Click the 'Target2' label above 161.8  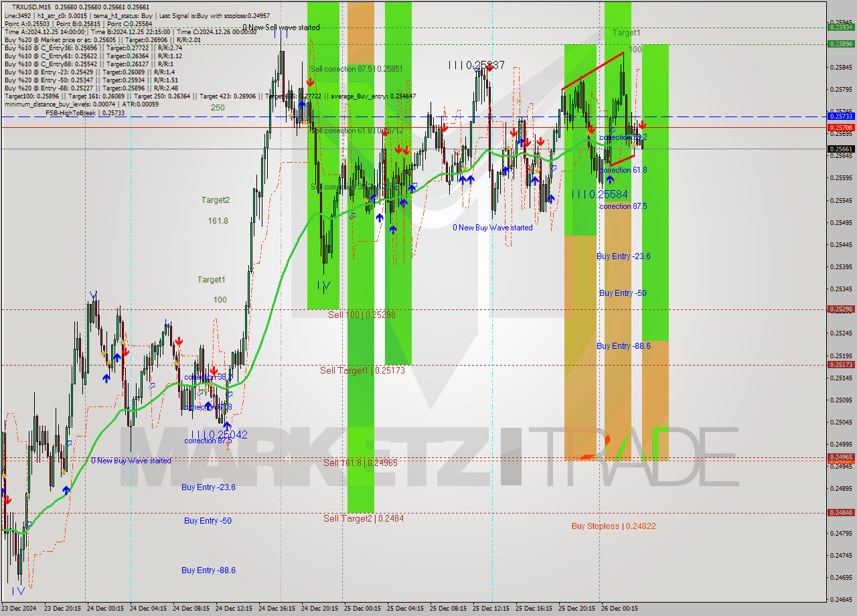pos(216,200)
